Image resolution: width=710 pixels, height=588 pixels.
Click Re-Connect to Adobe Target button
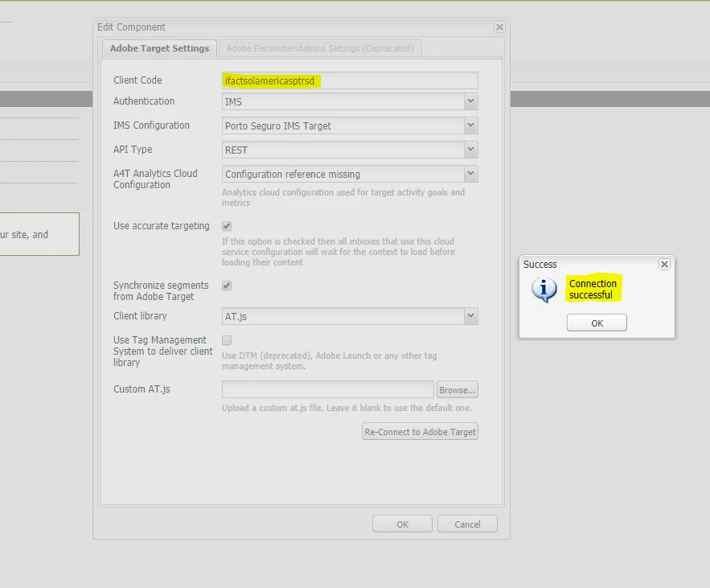pyautogui.click(x=421, y=432)
